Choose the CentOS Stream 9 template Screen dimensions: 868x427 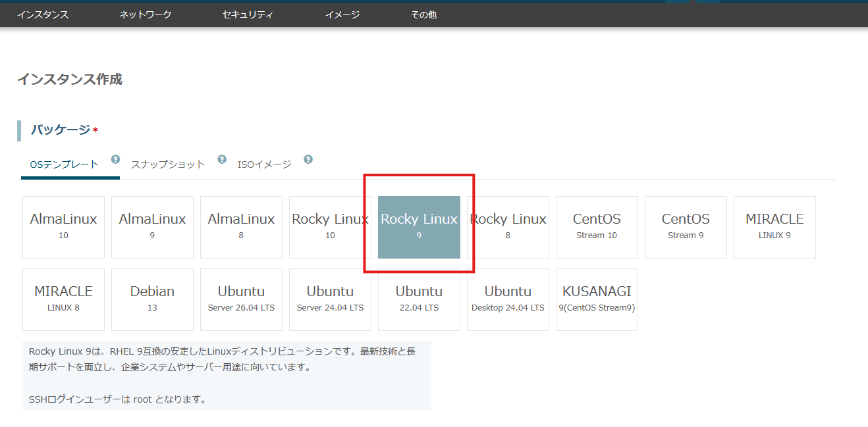point(686,227)
